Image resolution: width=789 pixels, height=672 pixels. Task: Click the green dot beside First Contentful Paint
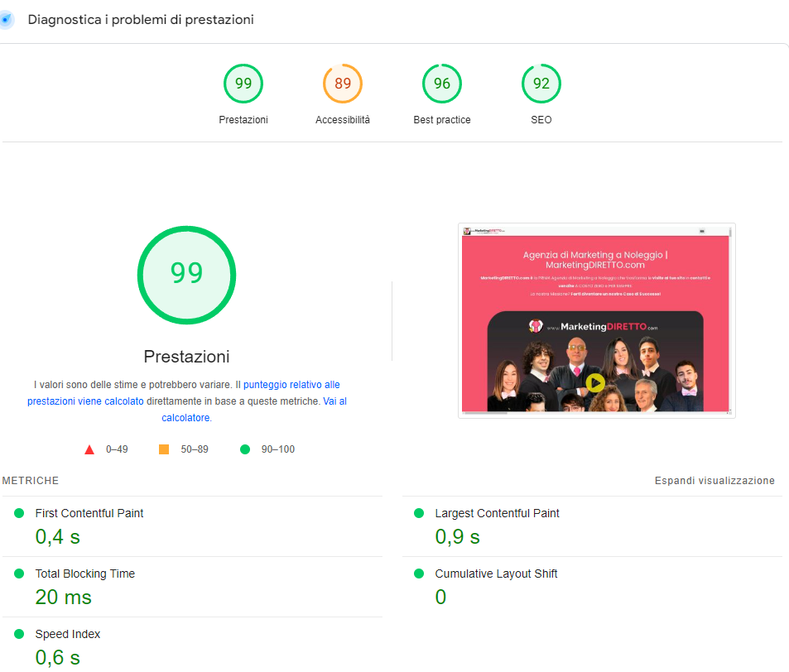tap(19, 513)
